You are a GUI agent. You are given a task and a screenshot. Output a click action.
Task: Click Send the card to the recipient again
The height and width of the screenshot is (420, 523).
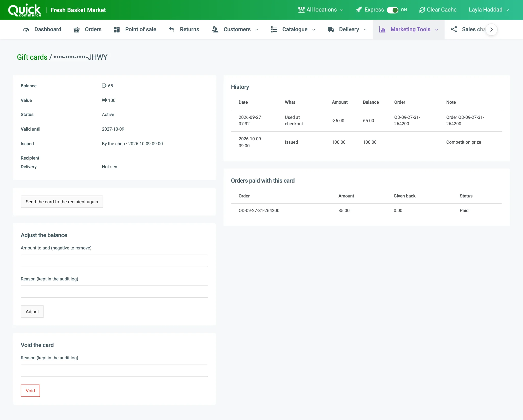pyautogui.click(x=62, y=202)
